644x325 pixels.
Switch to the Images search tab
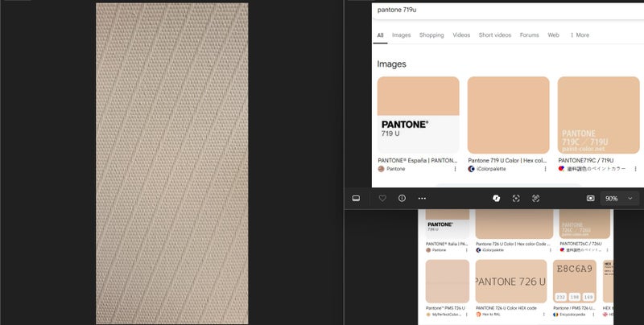(401, 35)
